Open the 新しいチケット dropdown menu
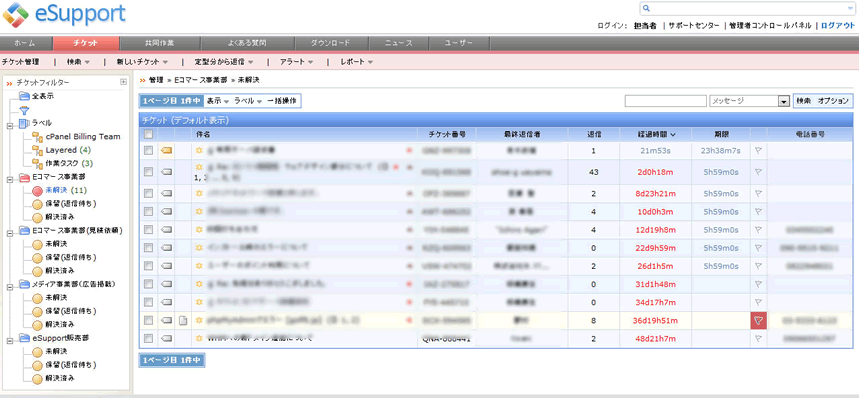 142,62
